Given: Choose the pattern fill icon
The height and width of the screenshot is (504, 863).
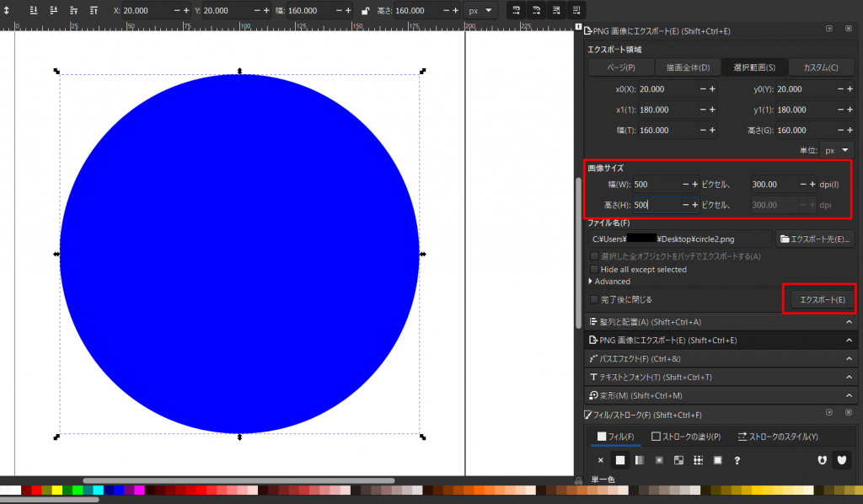Looking at the screenshot, I should [x=698, y=460].
